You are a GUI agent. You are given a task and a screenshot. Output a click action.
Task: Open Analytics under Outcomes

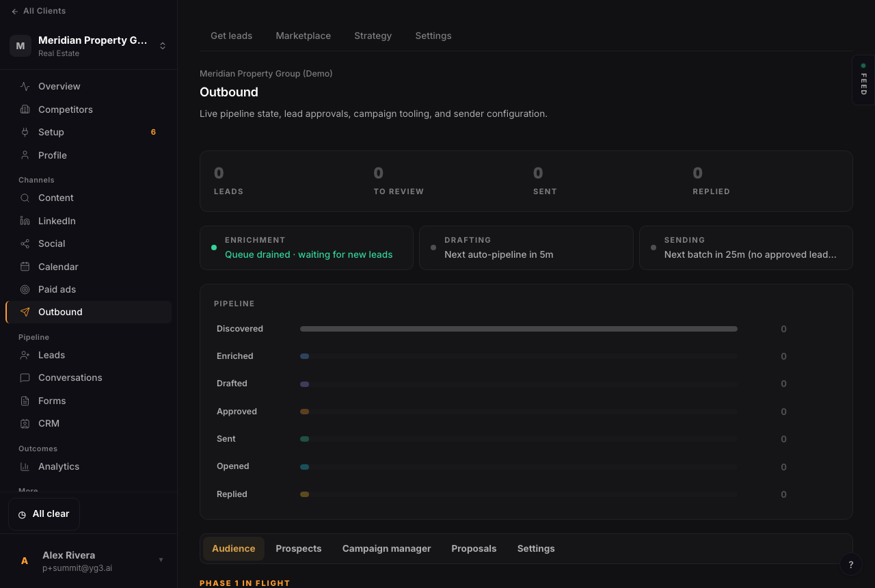click(88, 466)
